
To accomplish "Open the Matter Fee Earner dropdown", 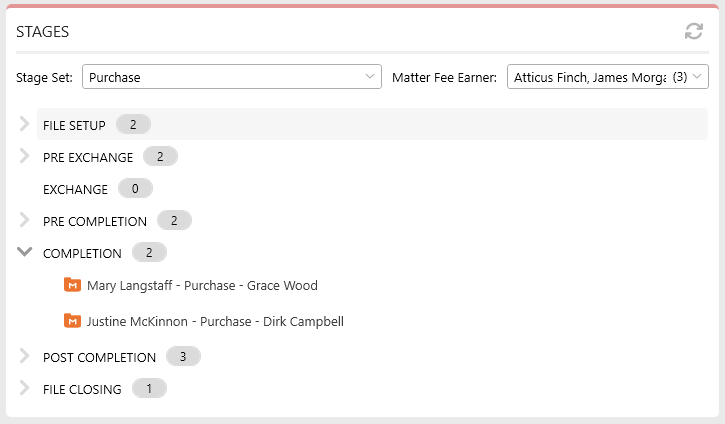I will tap(608, 77).
